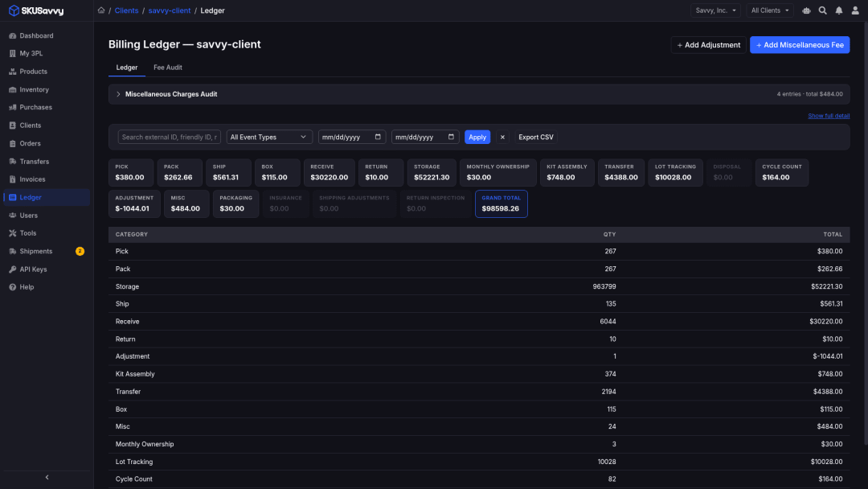868x489 pixels.
Task: Go to Products in the sidebar
Action: (x=47, y=72)
